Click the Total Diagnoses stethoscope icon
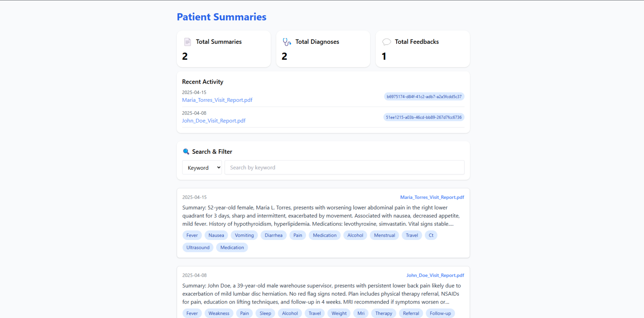Screen dimensions: 644x318 coord(287,42)
